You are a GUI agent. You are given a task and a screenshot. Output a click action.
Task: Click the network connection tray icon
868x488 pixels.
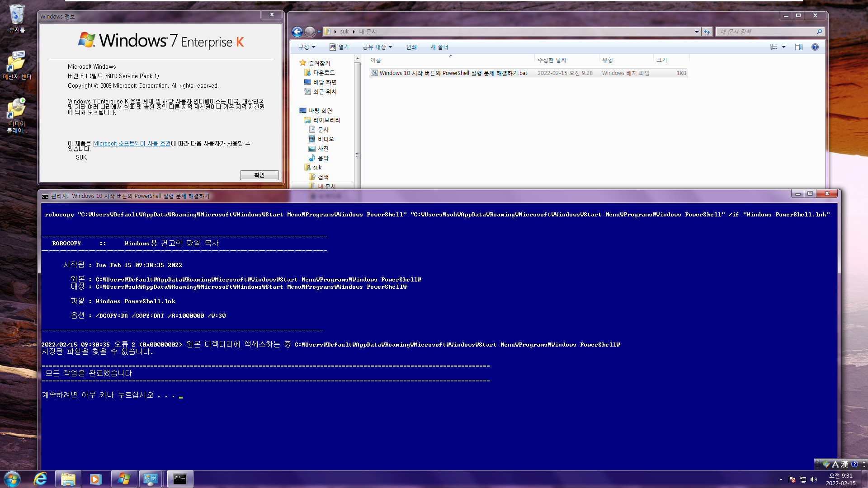pyautogui.click(x=803, y=479)
